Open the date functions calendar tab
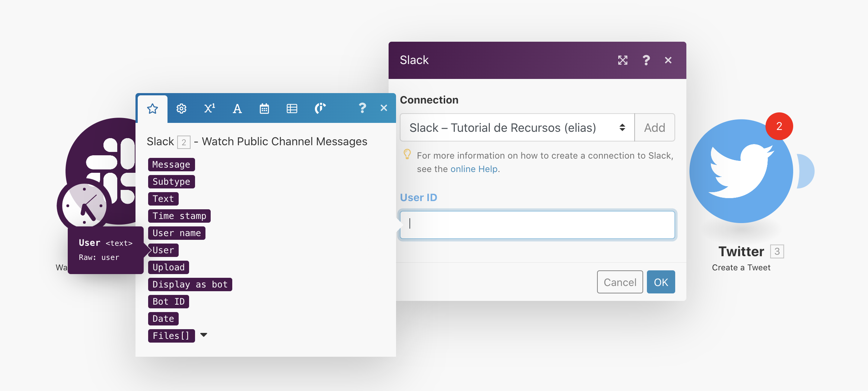Screen dimensions: 868x391 click(264, 109)
